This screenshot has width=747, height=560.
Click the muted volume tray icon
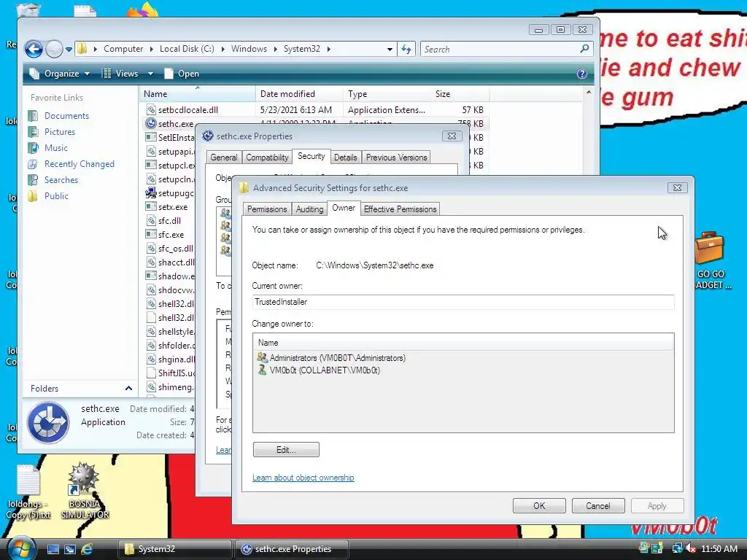point(691,548)
